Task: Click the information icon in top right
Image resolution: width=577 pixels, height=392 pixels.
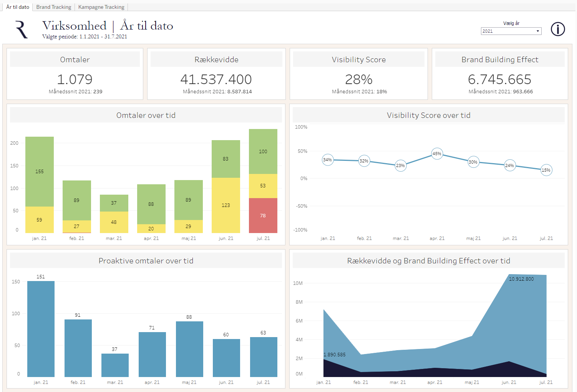Action: point(557,29)
